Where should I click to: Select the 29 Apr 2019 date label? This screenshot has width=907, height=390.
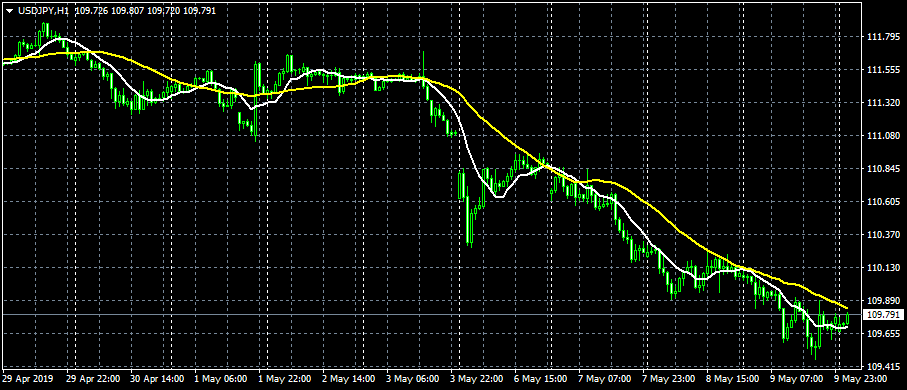coord(28,379)
